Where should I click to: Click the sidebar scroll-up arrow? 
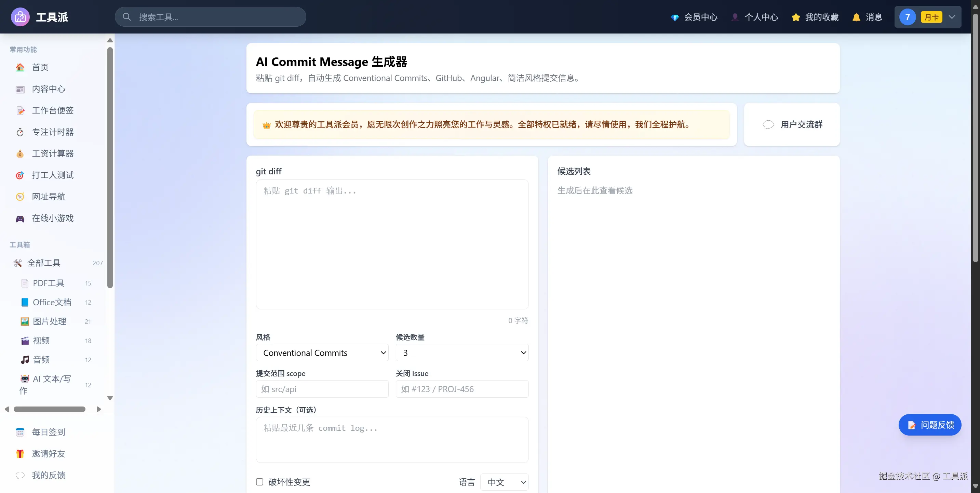[110, 40]
